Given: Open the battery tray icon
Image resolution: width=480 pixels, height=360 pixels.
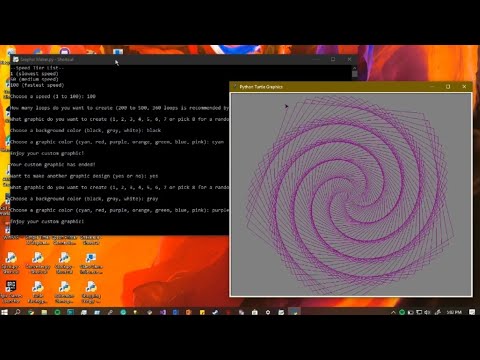Looking at the screenshot, I should 411,312.
